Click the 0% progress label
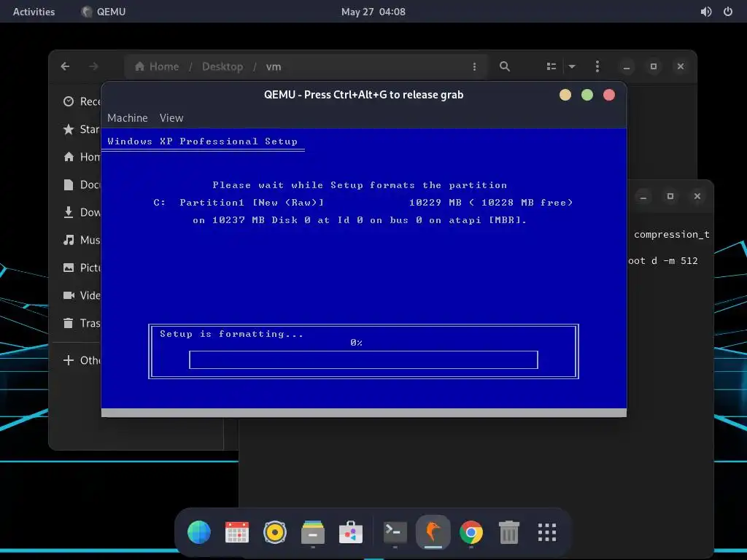Image resolution: width=747 pixels, height=560 pixels. 356,343
